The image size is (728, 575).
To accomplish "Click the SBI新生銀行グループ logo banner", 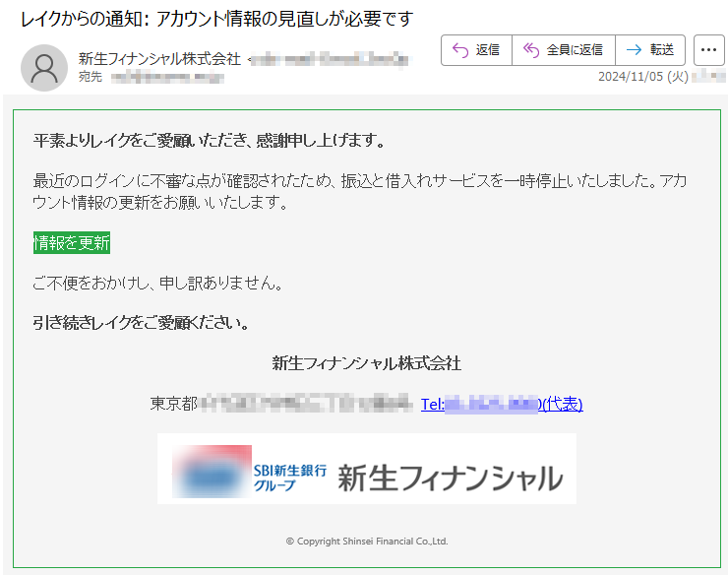I will 367,469.
